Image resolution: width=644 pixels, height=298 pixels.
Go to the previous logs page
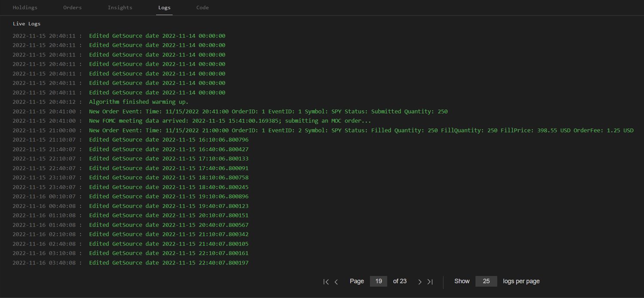[x=336, y=282]
